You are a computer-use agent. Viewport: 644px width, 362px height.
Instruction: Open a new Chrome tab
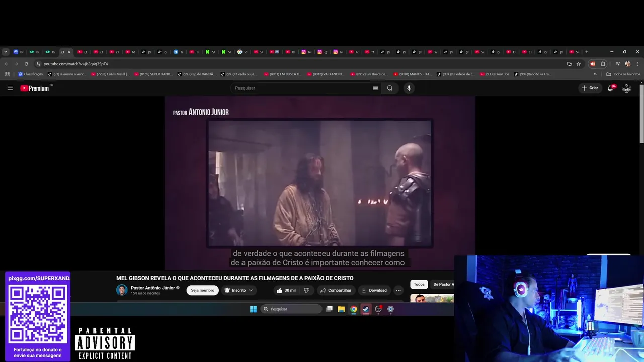click(586, 52)
